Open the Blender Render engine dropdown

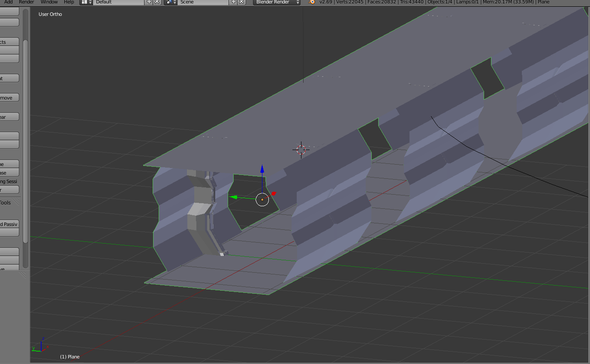[277, 2]
